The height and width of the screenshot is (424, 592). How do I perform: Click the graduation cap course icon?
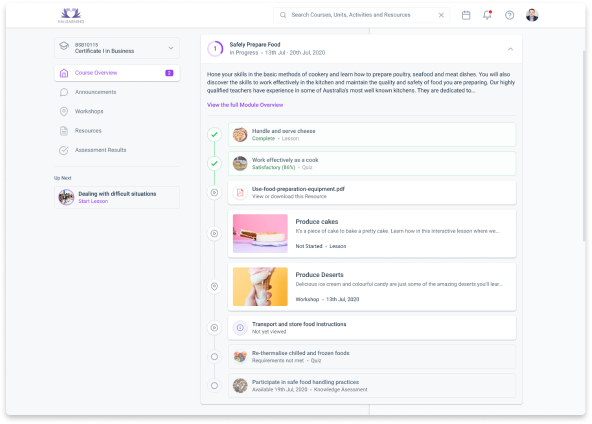(x=64, y=46)
